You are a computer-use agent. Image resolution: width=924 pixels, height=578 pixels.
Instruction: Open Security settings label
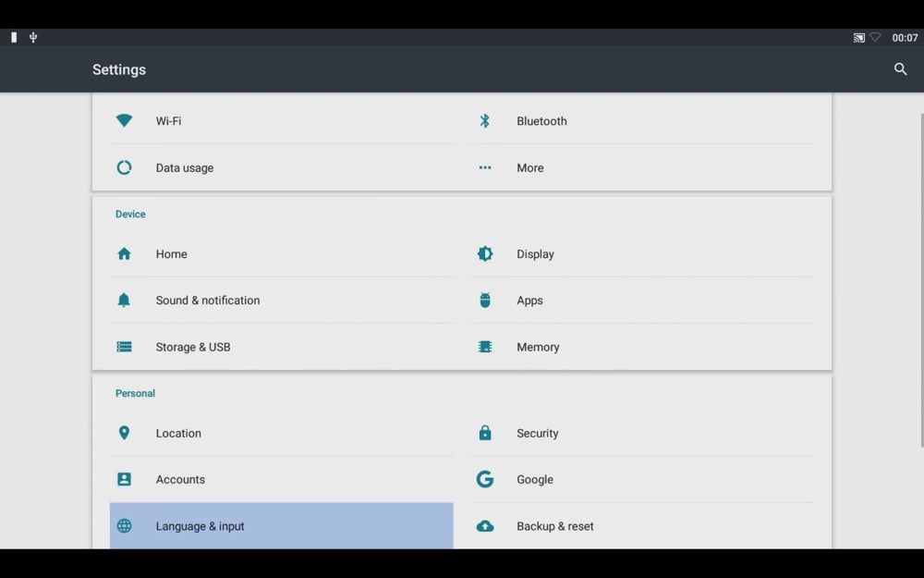(x=537, y=433)
